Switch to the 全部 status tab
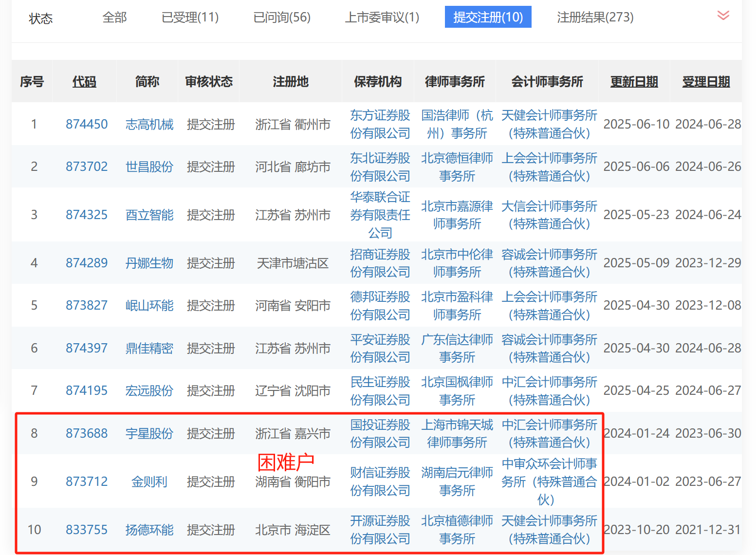Screen dimensions: 756x555 [114, 17]
